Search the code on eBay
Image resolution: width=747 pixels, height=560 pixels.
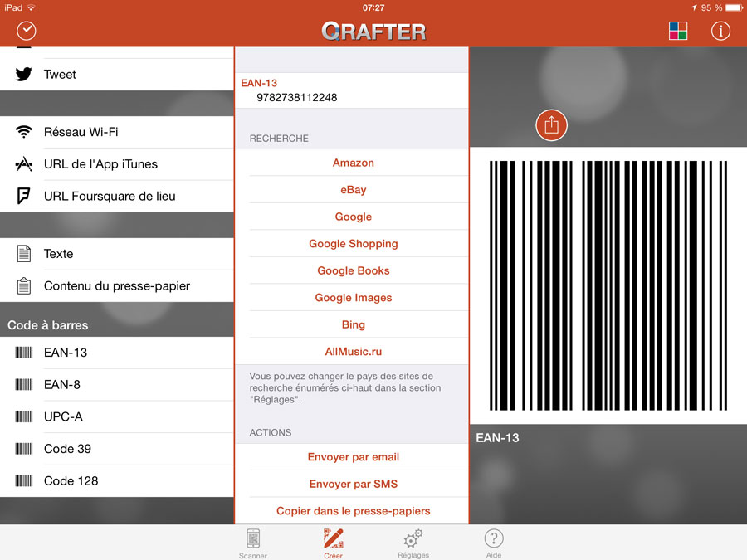tap(353, 189)
